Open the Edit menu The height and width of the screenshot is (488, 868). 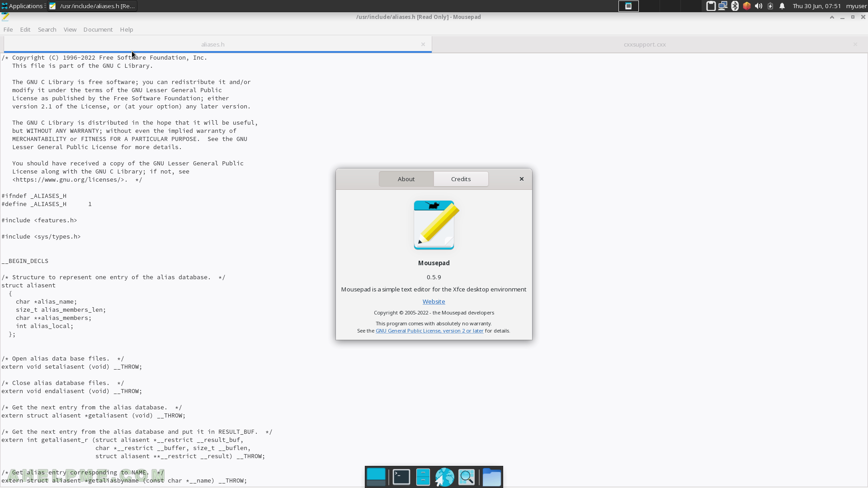(25, 29)
